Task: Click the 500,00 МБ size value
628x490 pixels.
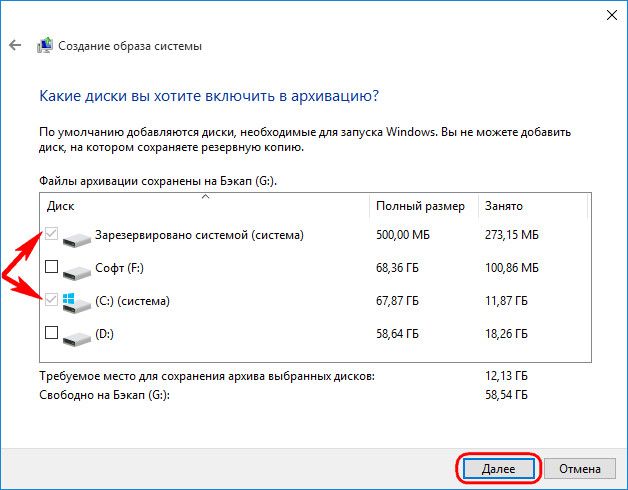Action: (403, 235)
